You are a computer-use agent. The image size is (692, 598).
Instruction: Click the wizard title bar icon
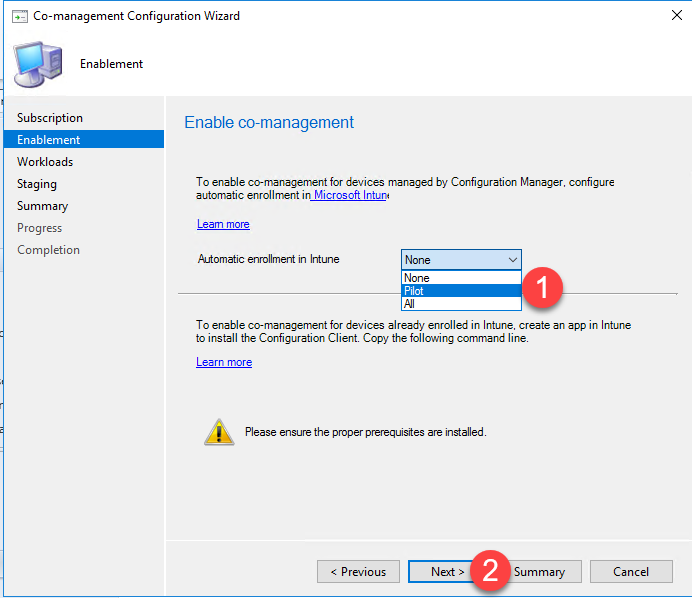pos(18,16)
